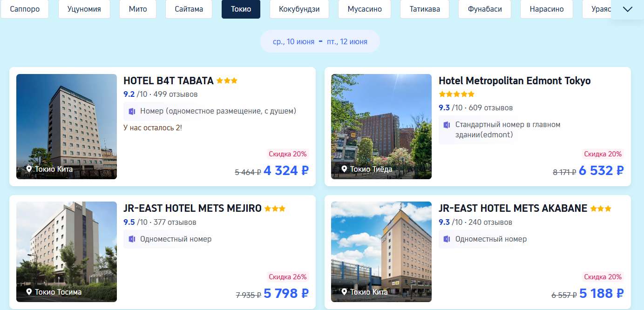Choose the Фунабаси city tab

(485, 9)
